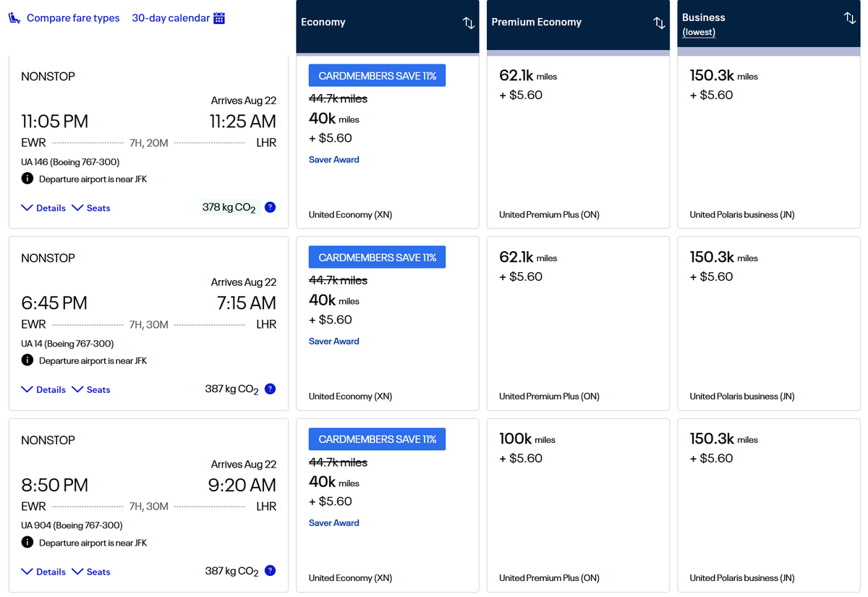The height and width of the screenshot is (597, 868).
Task: Click the 378 kg CO2 emissions value
Action: (x=229, y=208)
